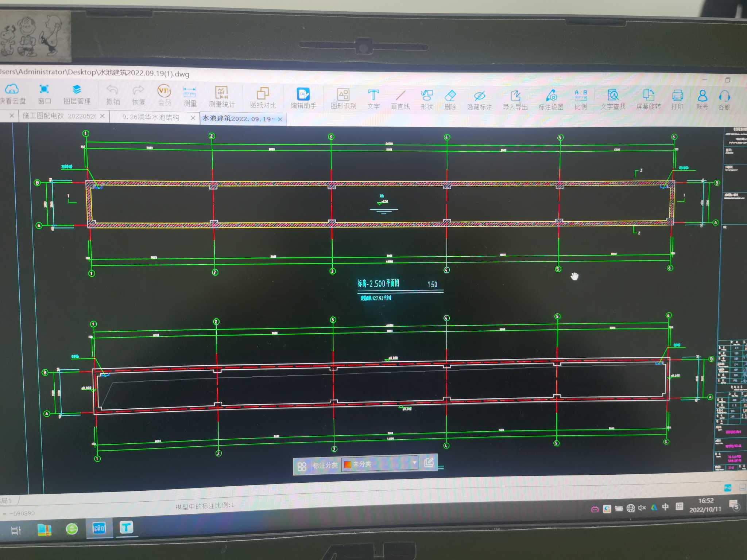Open 文字查找 text search tool

613,100
